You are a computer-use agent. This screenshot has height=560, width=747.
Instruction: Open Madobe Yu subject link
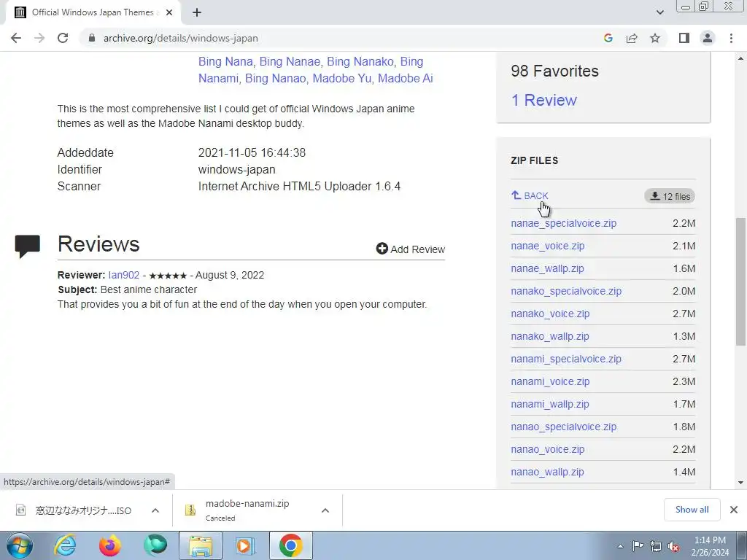coord(341,78)
